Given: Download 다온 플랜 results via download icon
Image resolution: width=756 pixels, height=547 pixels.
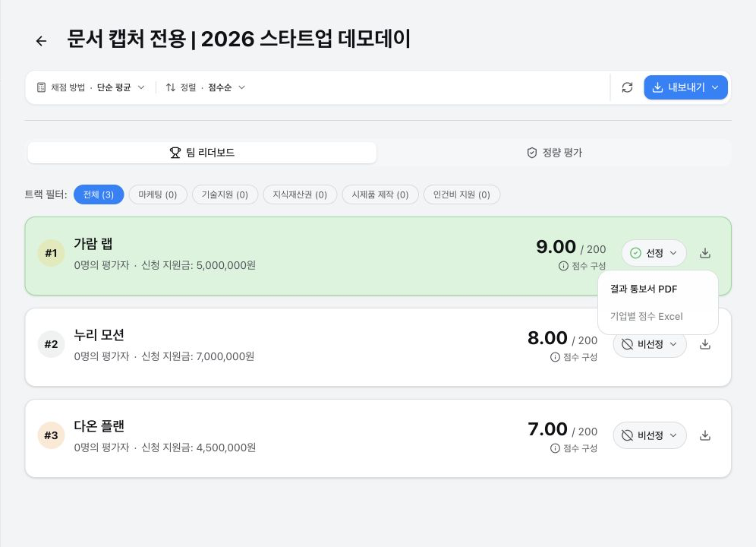Looking at the screenshot, I should [705, 435].
